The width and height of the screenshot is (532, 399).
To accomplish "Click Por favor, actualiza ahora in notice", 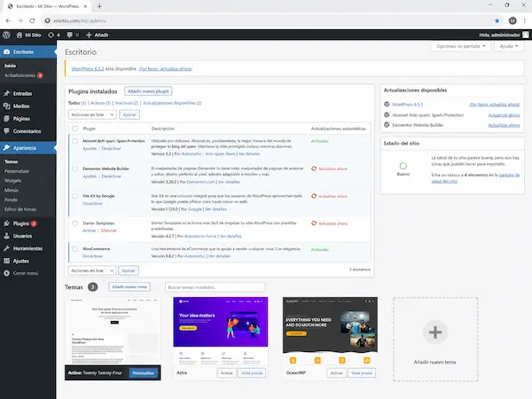I will 165,69.
